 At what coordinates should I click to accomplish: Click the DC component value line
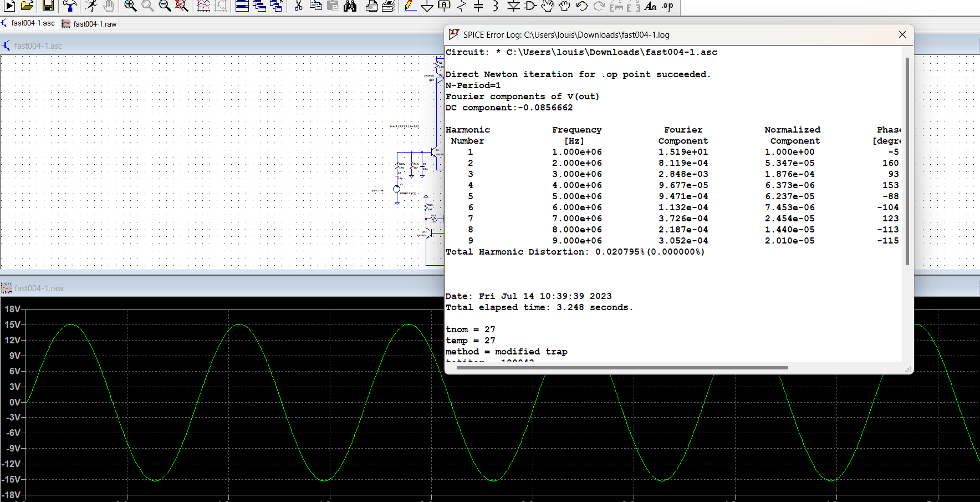(x=509, y=108)
